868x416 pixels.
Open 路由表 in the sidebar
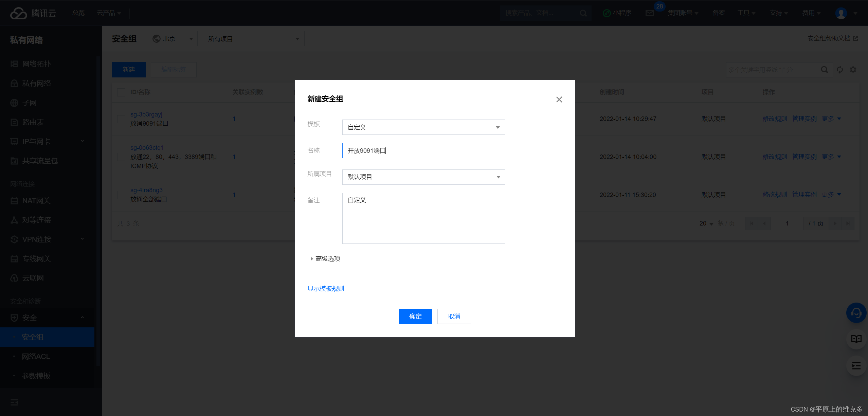33,122
